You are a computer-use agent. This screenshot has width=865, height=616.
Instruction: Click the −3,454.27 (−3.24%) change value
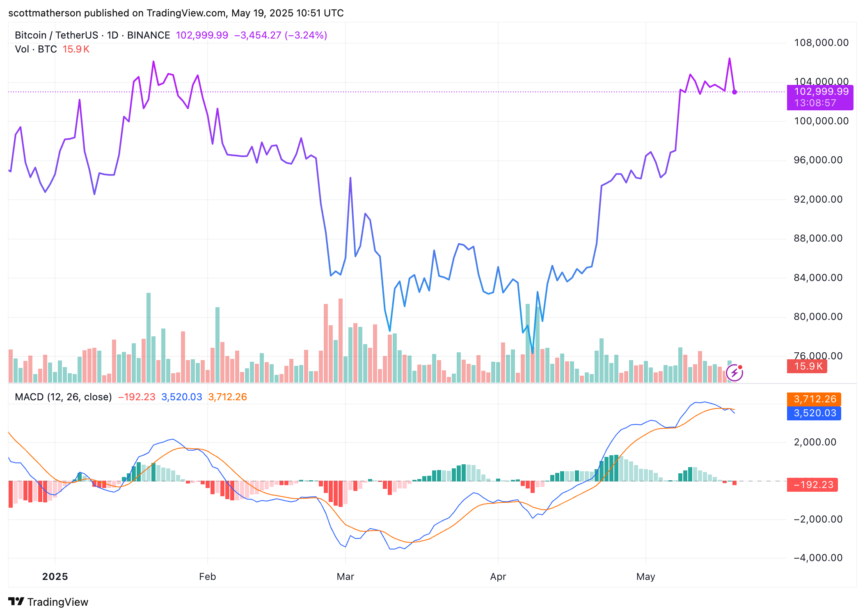[281, 35]
